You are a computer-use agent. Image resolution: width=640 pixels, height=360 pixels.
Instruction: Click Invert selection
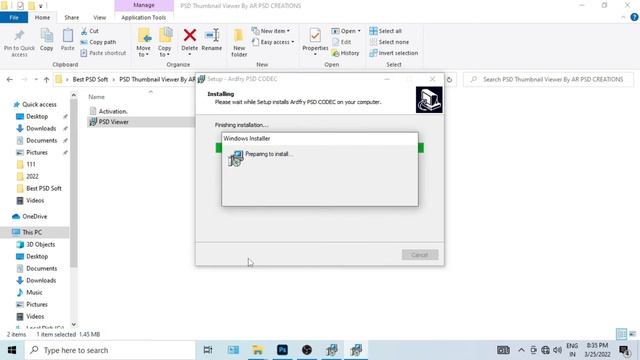393,53
